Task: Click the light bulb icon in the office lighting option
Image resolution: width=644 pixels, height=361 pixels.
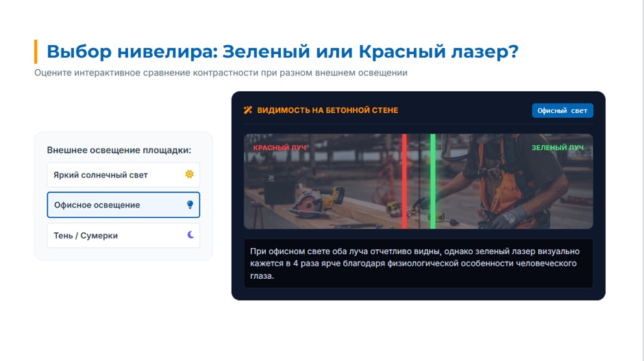Action: pos(190,205)
